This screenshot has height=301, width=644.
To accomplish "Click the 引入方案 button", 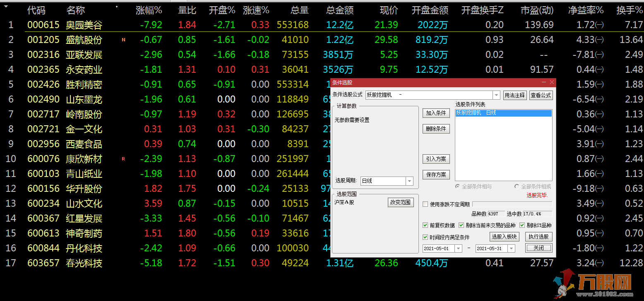I will (x=436, y=159).
